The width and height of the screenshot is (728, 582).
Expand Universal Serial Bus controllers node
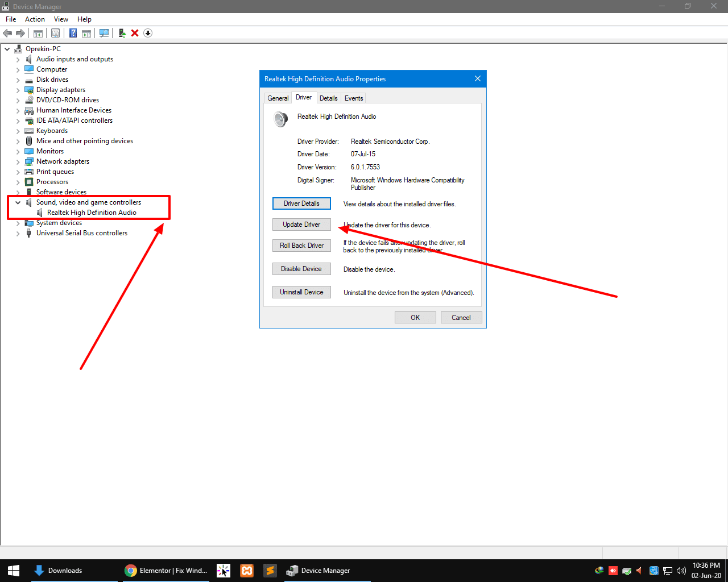tap(18, 233)
